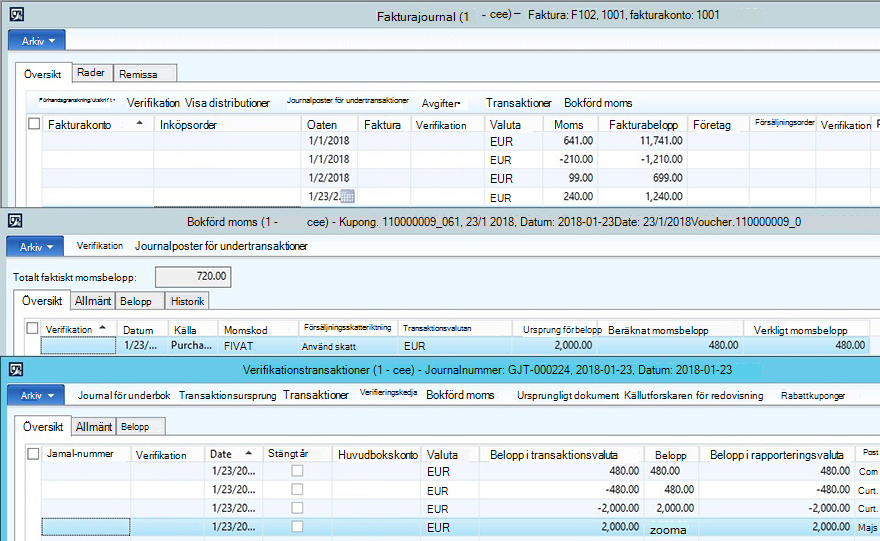Click Visa distributioner in the Fakturajournal toolbar
The width and height of the screenshot is (880, 541).
point(227,103)
